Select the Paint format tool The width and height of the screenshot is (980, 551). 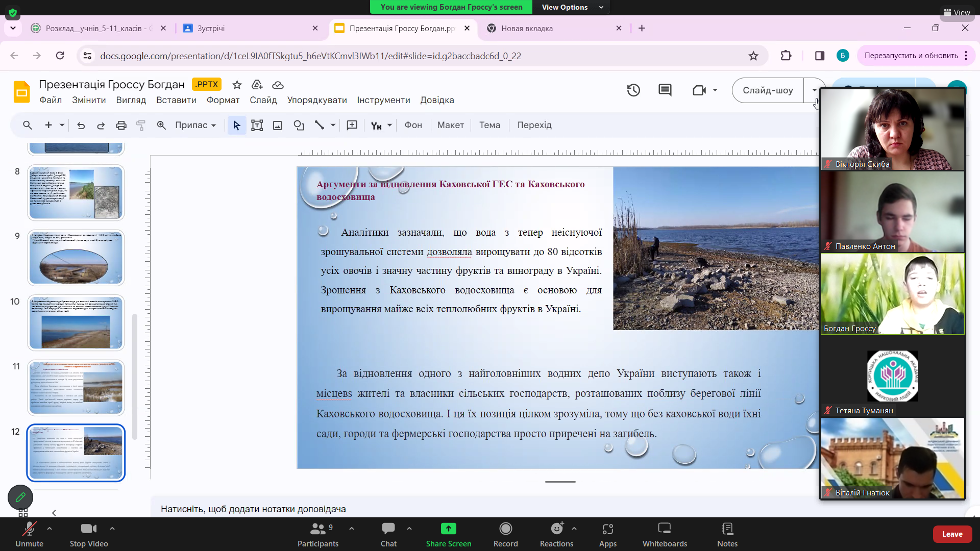(141, 125)
